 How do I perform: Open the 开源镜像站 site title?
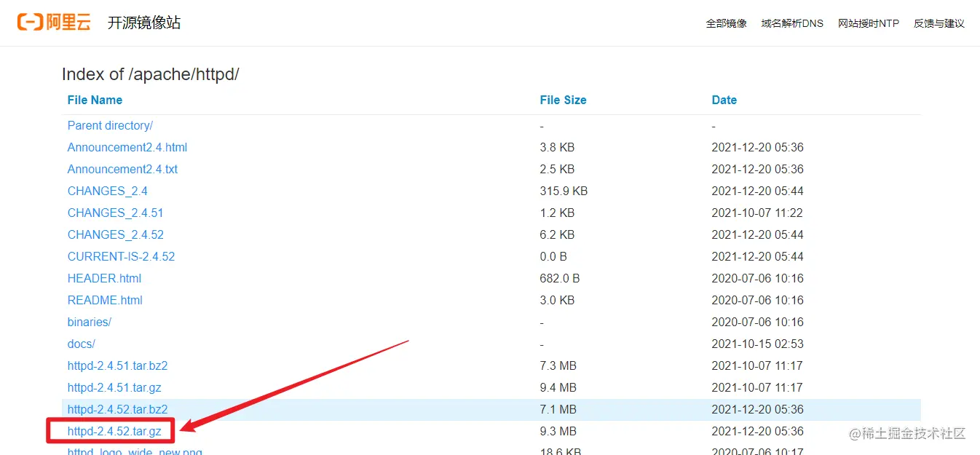144,23
